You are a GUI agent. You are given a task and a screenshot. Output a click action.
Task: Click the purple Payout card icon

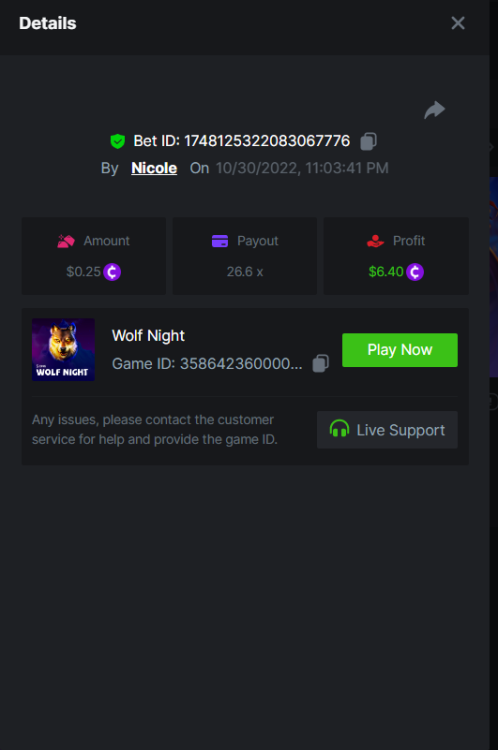tap(220, 241)
